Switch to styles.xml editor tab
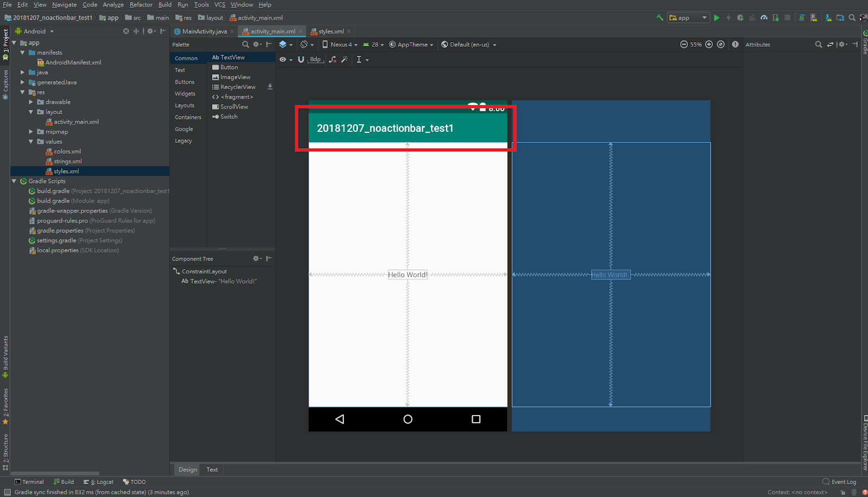The height and width of the screenshot is (497, 868). pos(330,31)
